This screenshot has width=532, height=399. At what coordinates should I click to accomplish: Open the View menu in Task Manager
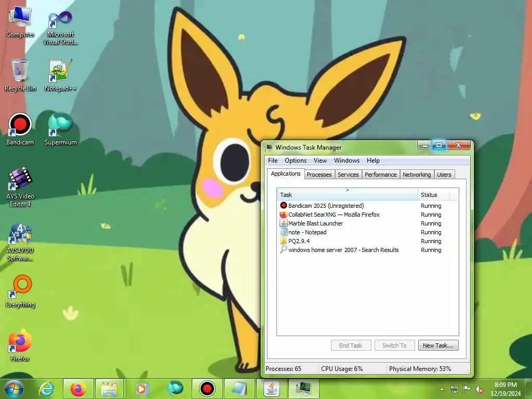320,161
